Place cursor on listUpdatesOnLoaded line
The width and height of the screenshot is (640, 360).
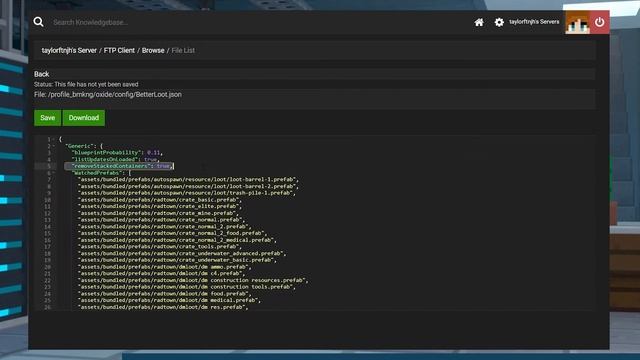(x=116, y=159)
